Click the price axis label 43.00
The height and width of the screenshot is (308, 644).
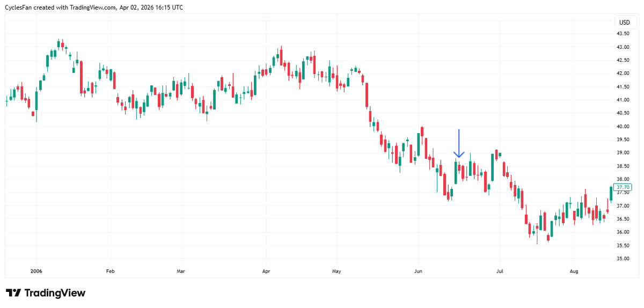tap(623, 47)
